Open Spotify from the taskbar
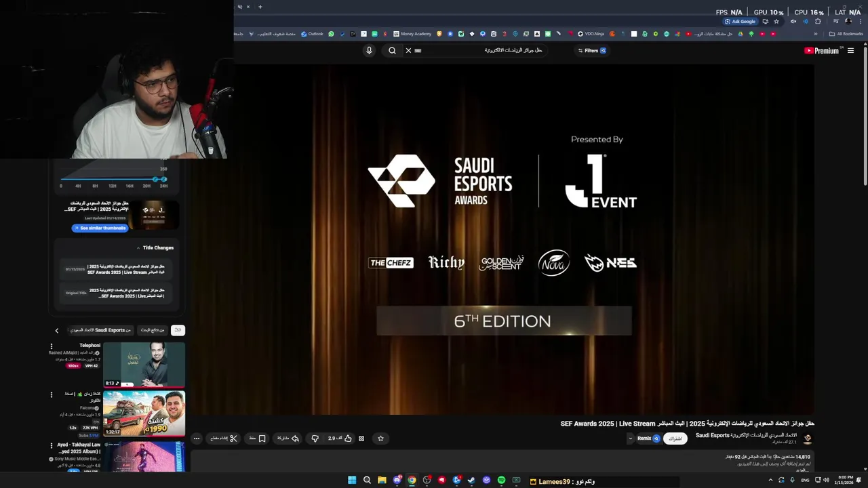 click(501, 481)
